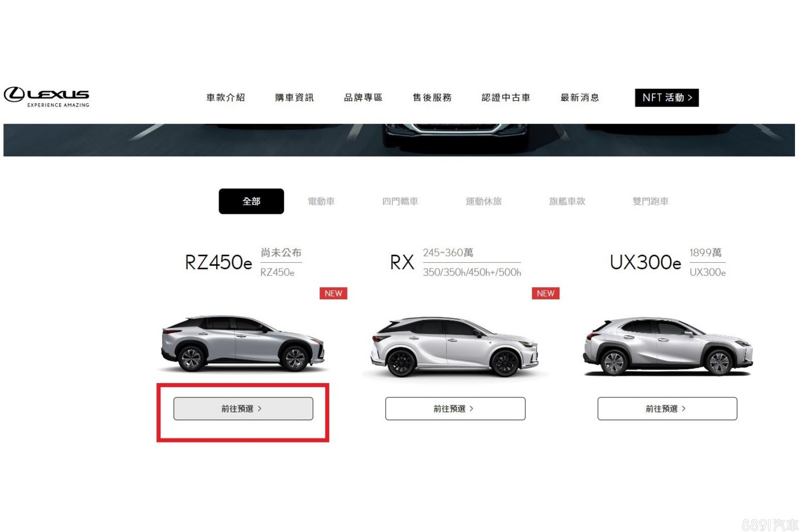Go to 售後服務 in navigation
Viewport: 799px width, 532px height.
pyautogui.click(x=432, y=98)
